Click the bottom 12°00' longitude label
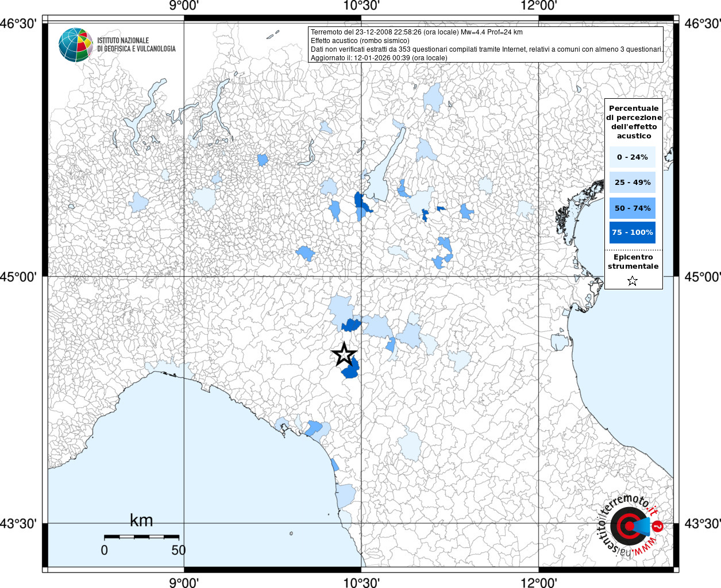The height and width of the screenshot is (588, 721). pyautogui.click(x=539, y=582)
